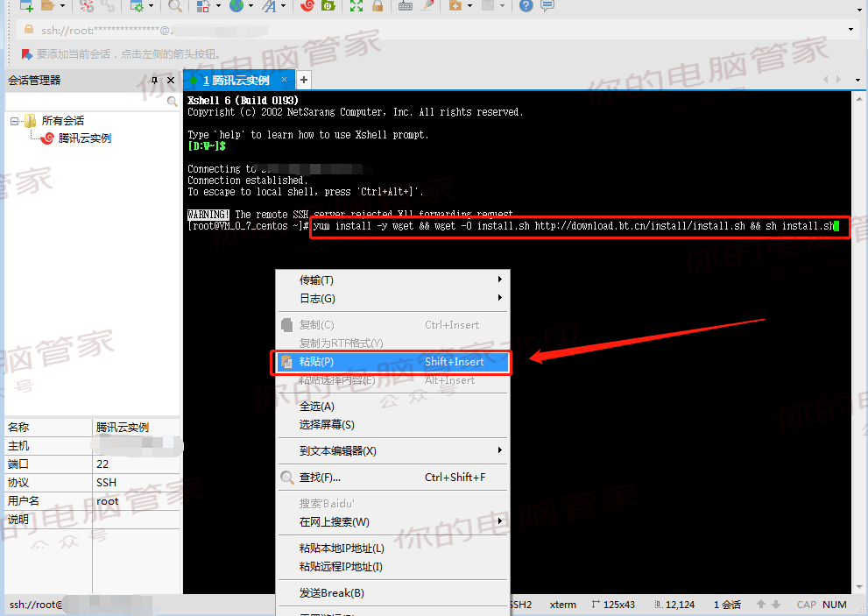Select 腾讯云实例 in the session tree
This screenshot has height=616, width=868.
(84, 138)
